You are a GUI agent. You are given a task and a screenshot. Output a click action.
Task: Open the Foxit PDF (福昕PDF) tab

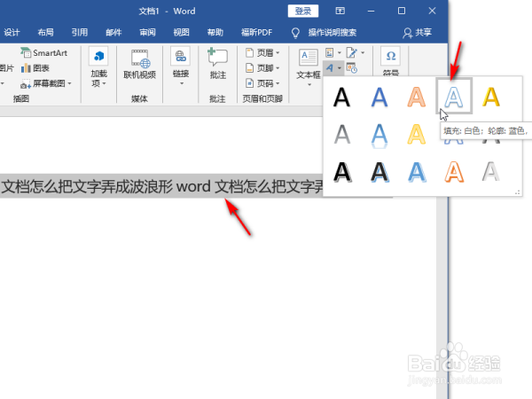(x=257, y=32)
